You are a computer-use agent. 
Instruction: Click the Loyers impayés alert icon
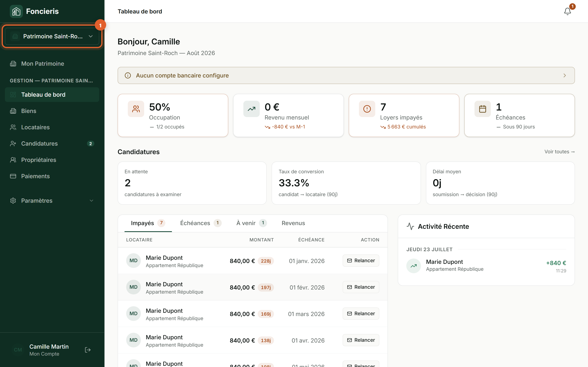(x=367, y=109)
